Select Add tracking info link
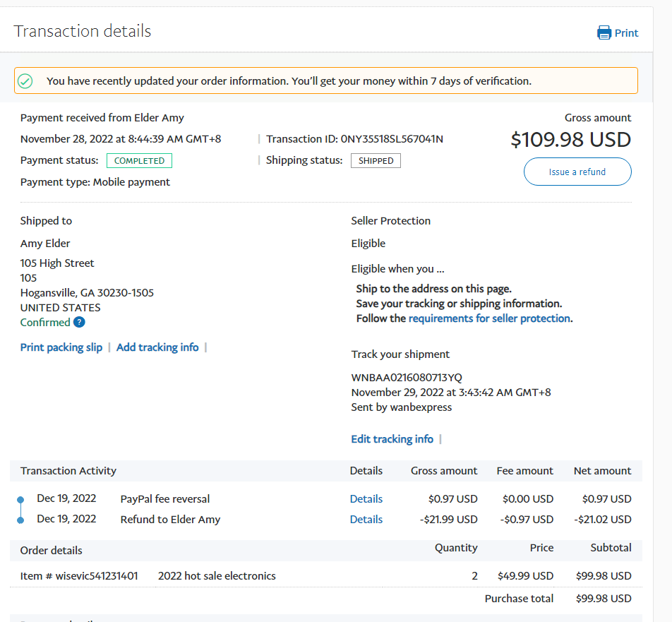Screen dimensions: 672x622 [157, 347]
